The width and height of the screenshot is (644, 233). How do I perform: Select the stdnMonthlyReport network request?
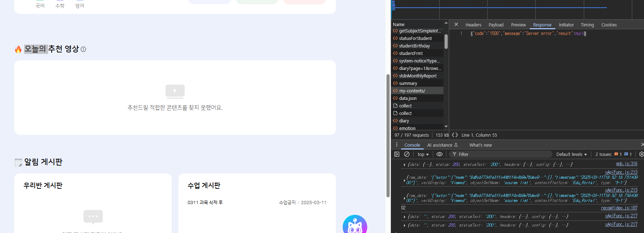click(417, 76)
